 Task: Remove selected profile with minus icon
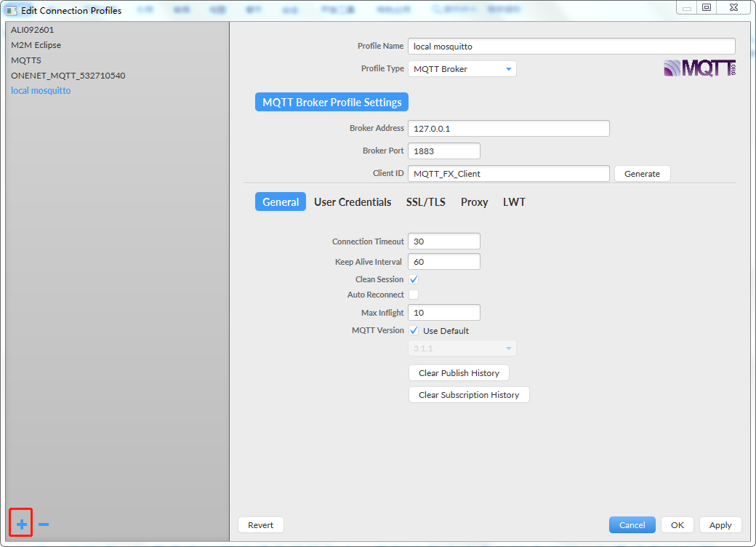point(44,524)
